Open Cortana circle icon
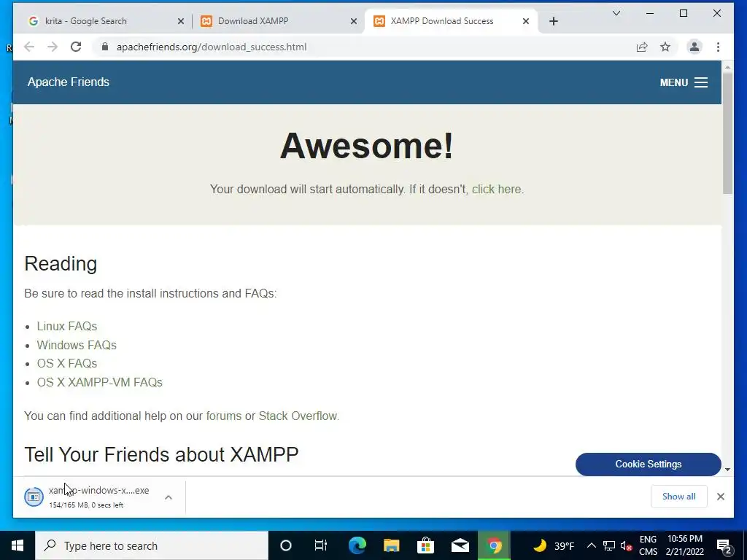 click(x=285, y=545)
